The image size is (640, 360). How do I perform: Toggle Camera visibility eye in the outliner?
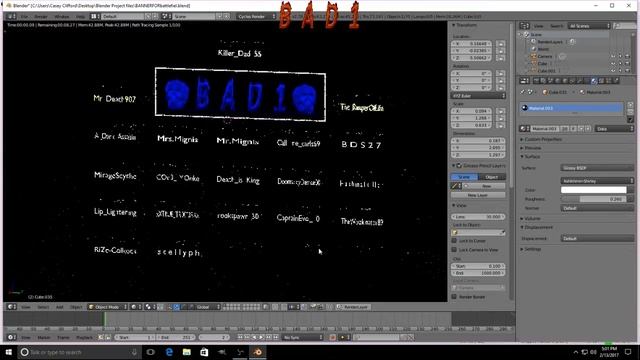(613, 56)
